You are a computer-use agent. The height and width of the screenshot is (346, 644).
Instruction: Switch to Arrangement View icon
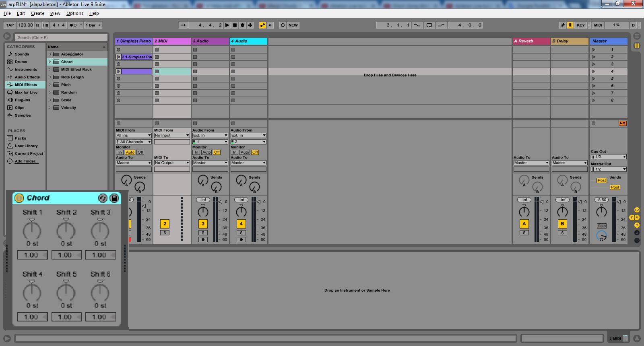tap(637, 36)
